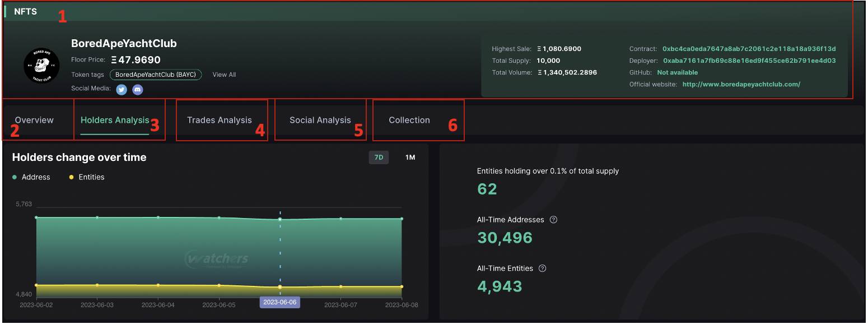Click the 4,840 y-axis label
Image resolution: width=868 pixels, height=324 pixels.
tap(24, 294)
